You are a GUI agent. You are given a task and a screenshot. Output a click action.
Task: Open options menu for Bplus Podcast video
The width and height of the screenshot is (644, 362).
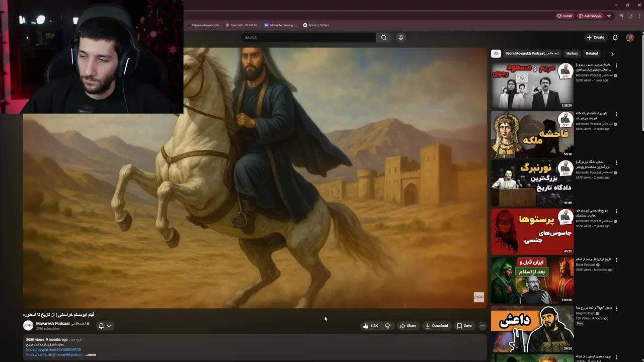(x=616, y=260)
